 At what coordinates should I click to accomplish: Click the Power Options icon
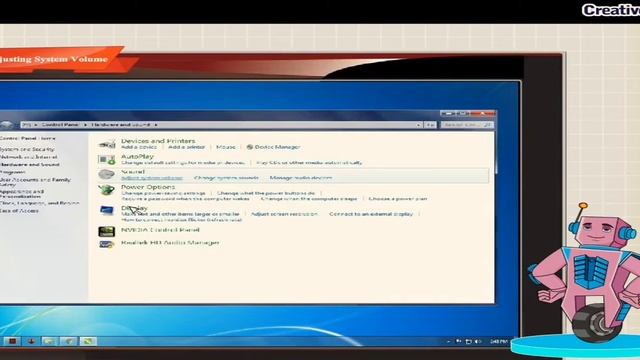tap(107, 190)
